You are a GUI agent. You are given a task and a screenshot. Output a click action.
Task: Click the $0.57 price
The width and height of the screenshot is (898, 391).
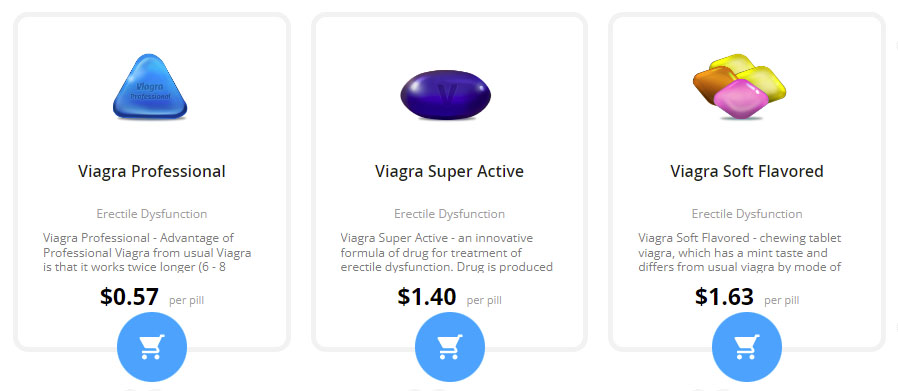[129, 297]
